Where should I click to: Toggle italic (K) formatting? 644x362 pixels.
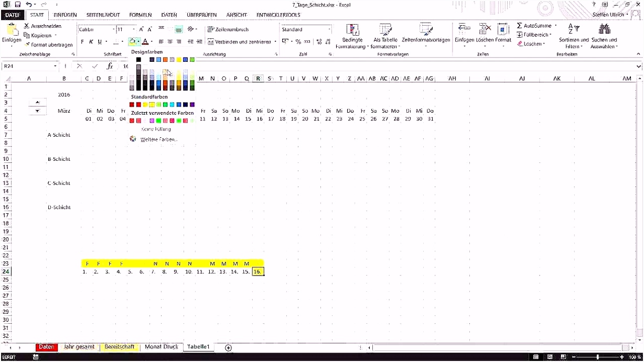(91, 42)
